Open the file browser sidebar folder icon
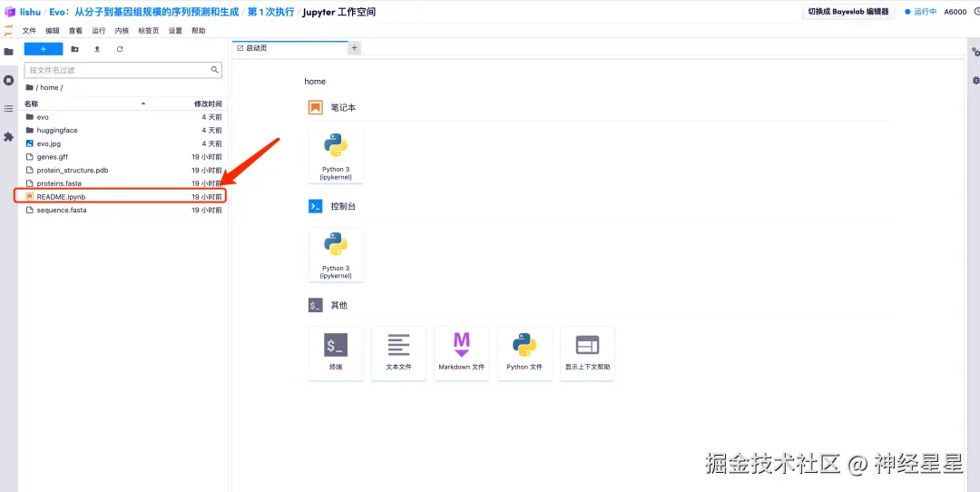The height and width of the screenshot is (492, 980). pos(9,52)
